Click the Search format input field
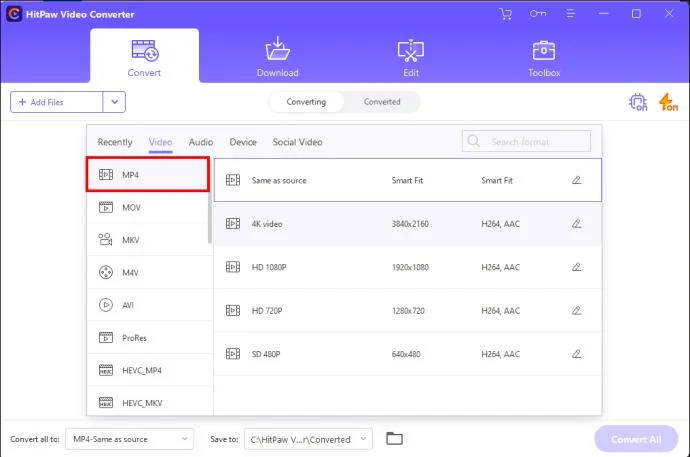This screenshot has height=457, width=690. (526, 141)
